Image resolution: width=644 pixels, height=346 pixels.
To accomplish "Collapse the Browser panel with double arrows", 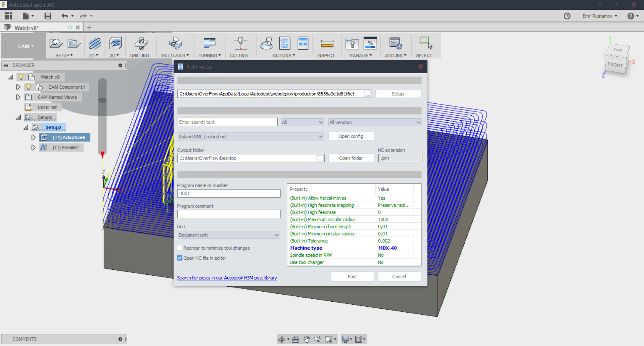I will (x=6, y=65).
